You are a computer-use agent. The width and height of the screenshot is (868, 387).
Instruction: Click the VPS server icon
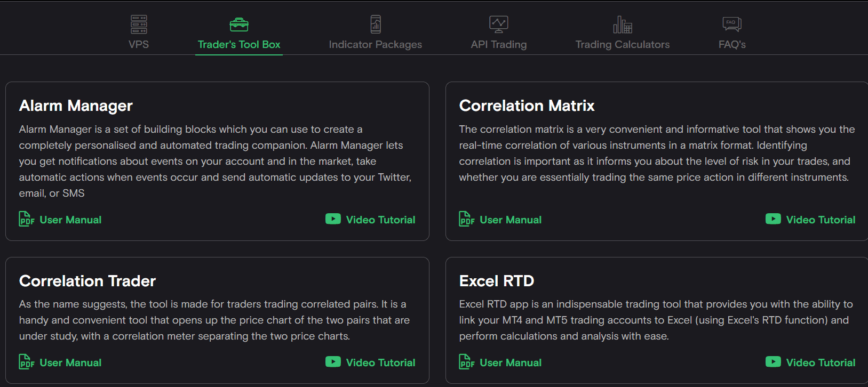[138, 24]
